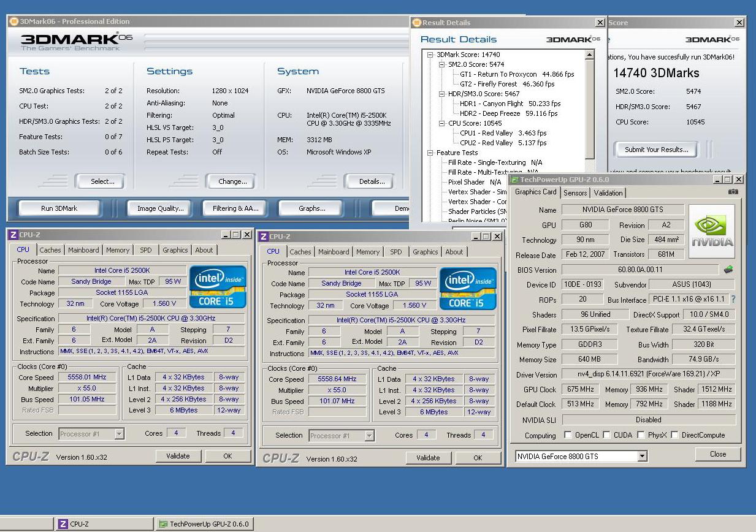Open the Processor #1 dropdown in right CPU-Z

(x=369, y=436)
